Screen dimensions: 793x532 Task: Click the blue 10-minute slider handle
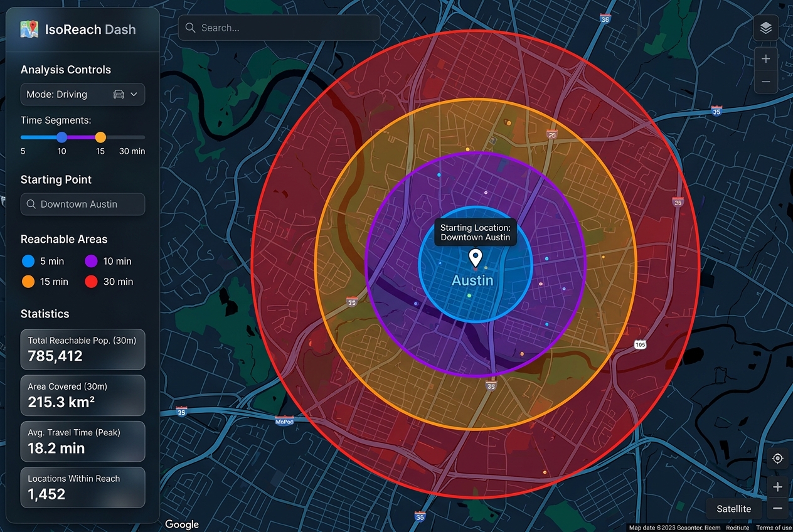click(x=61, y=137)
